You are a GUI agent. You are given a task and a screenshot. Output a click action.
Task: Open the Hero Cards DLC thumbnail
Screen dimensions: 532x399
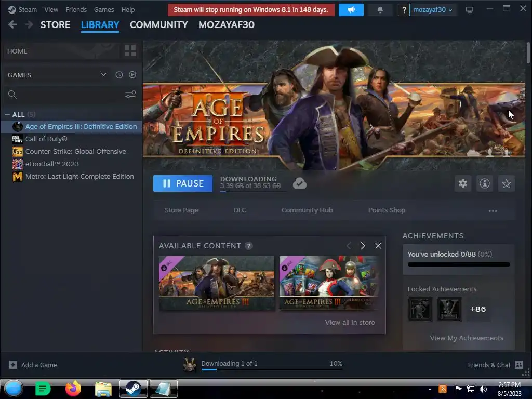click(x=329, y=283)
